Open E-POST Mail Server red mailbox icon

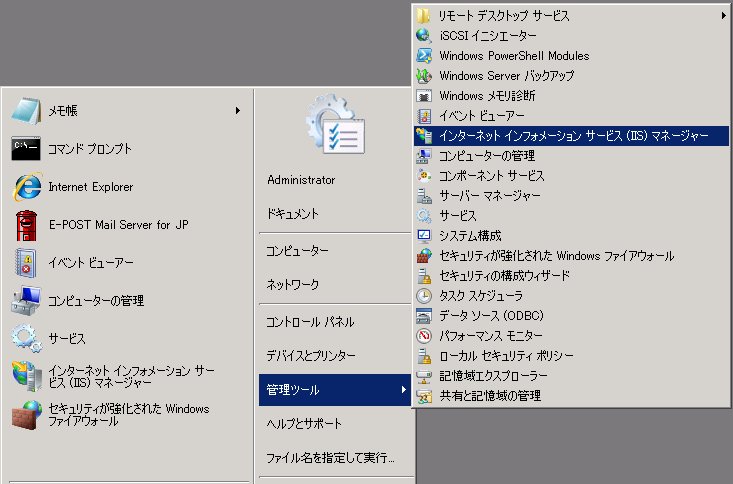(x=27, y=225)
